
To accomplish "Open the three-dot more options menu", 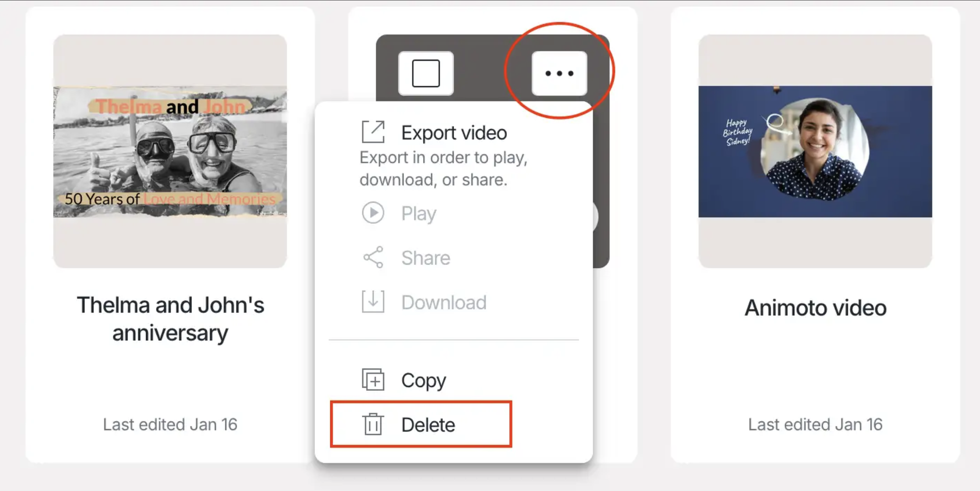I will click(559, 73).
